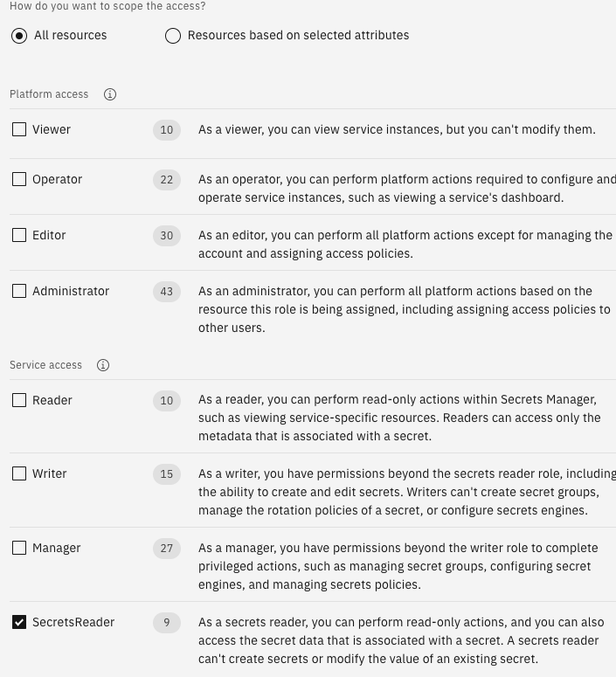Click the SecretsReader 9 actions badge
The width and height of the screenshot is (616, 677).
click(x=166, y=623)
